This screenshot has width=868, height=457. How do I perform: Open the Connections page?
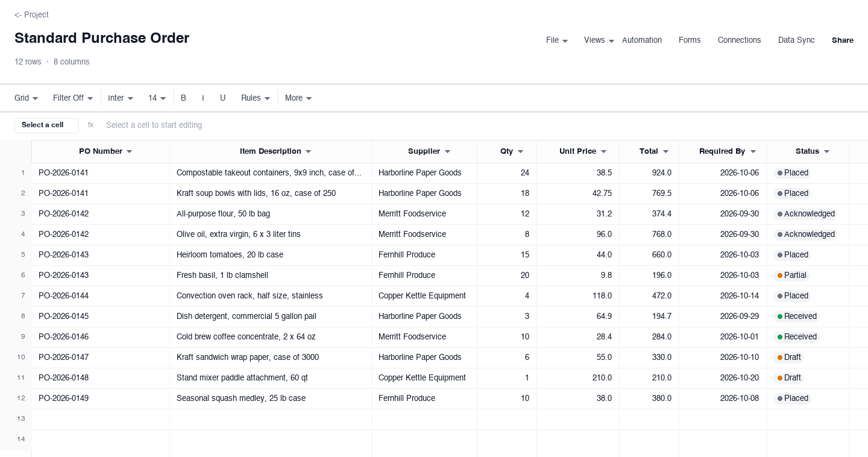coord(739,40)
